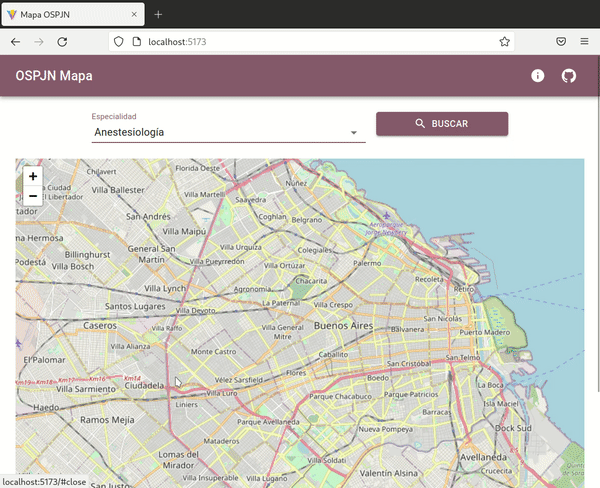Click the Chacarita label on map
The width and height of the screenshot is (600, 488).
coord(311,281)
